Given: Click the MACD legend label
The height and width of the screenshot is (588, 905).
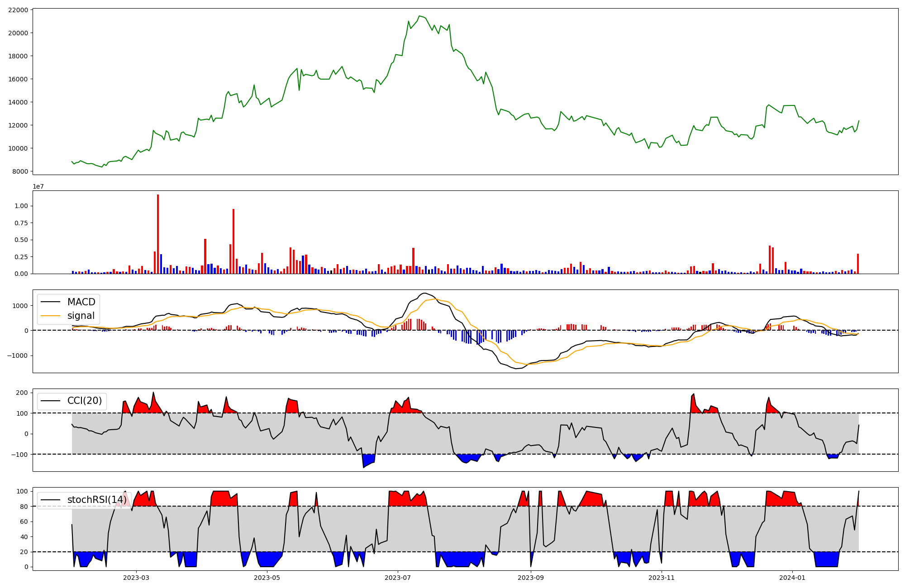Looking at the screenshot, I should point(81,302).
